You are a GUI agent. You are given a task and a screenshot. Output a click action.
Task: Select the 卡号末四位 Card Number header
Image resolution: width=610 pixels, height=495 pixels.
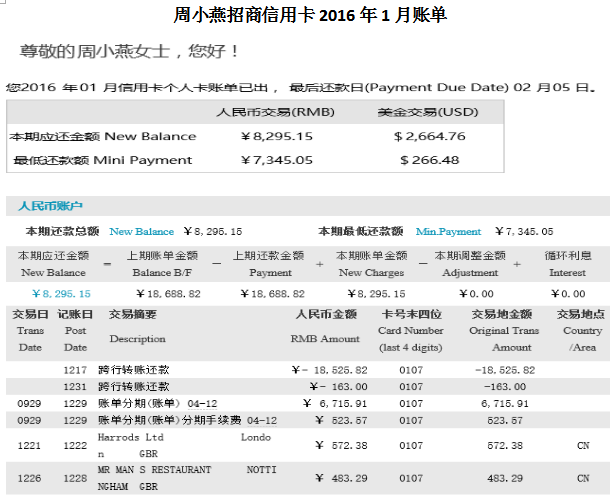click(410, 330)
